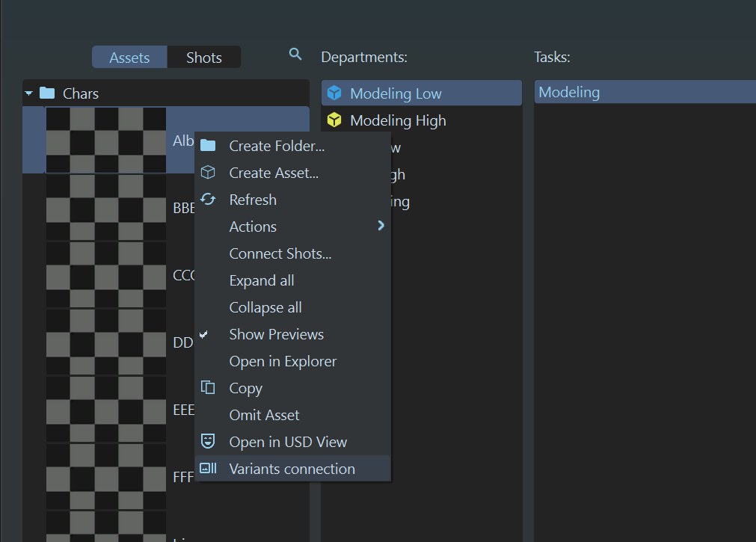Image resolution: width=756 pixels, height=542 pixels.
Task: Click the blue Modeling Low cube icon
Action: coord(335,93)
